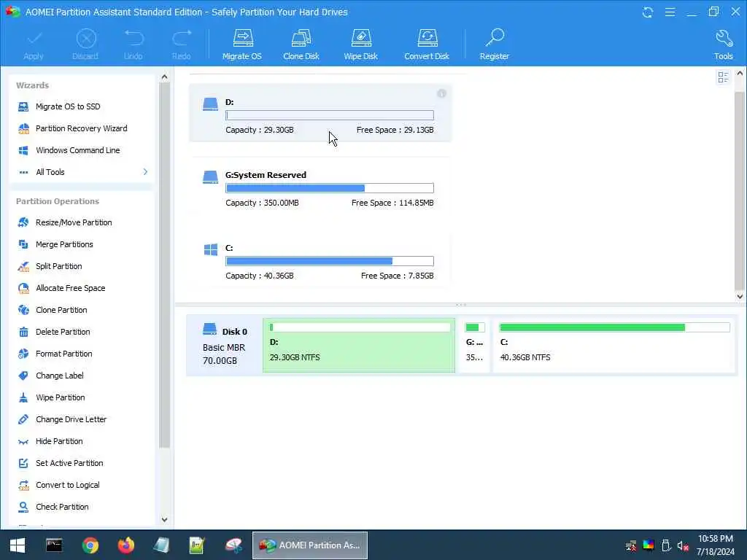This screenshot has height=560, width=747.
Task: Choose Set Active Partition
Action: [69, 463]
